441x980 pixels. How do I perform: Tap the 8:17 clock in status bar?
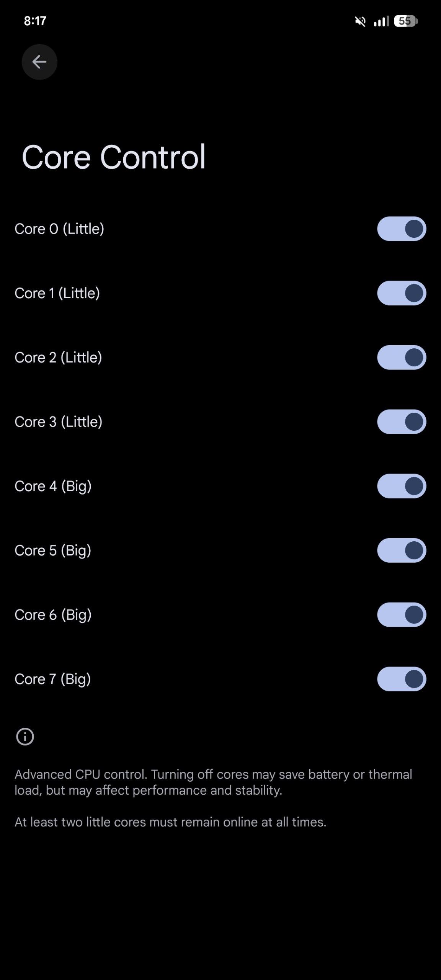(x=35, y=21)
